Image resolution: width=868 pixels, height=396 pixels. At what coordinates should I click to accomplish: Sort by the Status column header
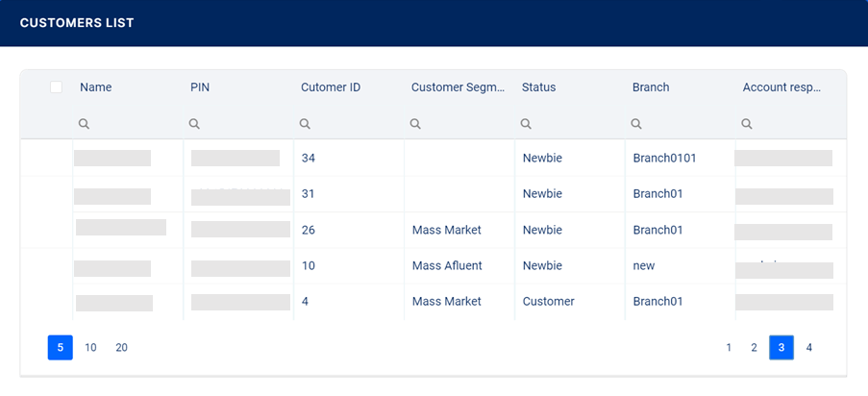click(x=538, y=87)
